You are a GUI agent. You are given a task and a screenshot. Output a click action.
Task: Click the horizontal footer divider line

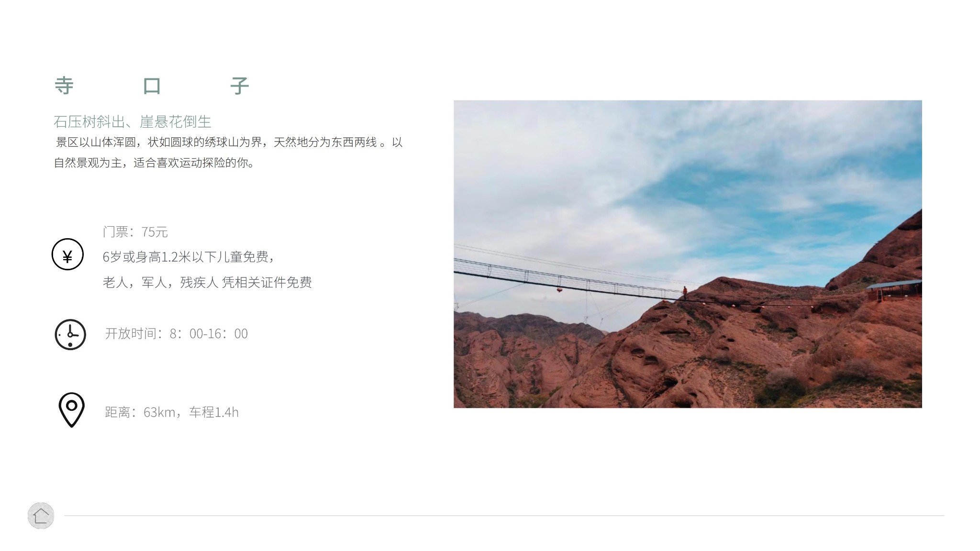click(x=504, y=516)
